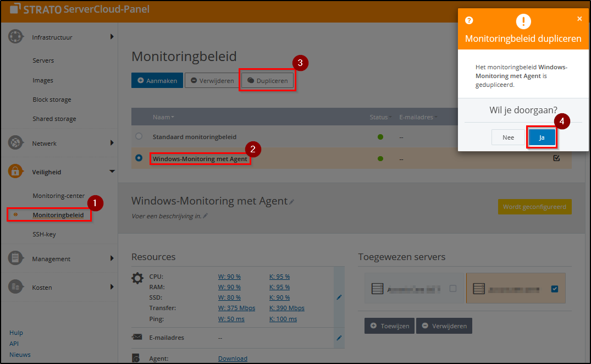The height and width of the screenshot is (364, 591).
Task: Expand the Infrastructuur menu arrow
Action: pos(112,37)
